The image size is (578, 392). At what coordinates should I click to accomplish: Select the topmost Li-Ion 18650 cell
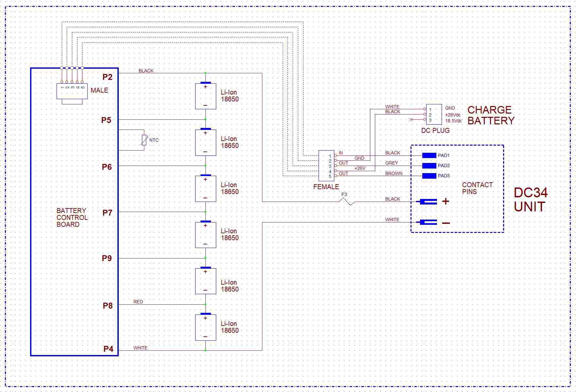[205, 96]
